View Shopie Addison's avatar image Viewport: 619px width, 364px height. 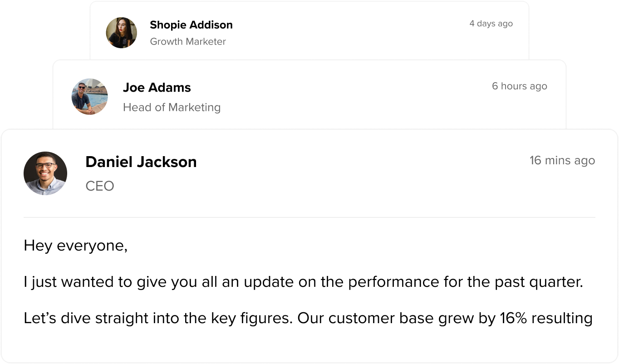122,33
